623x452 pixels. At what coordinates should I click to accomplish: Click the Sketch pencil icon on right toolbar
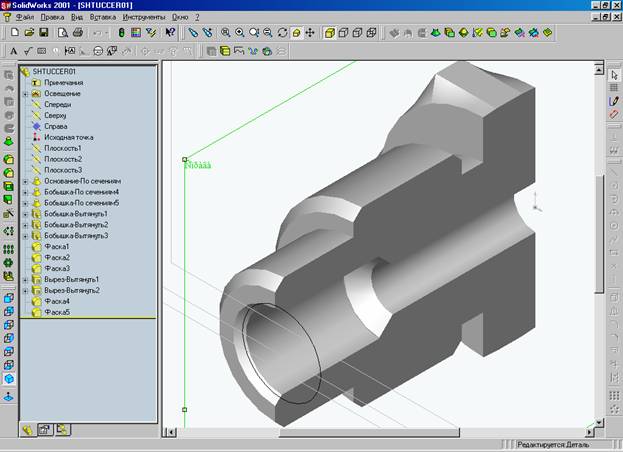coord(614,101)
